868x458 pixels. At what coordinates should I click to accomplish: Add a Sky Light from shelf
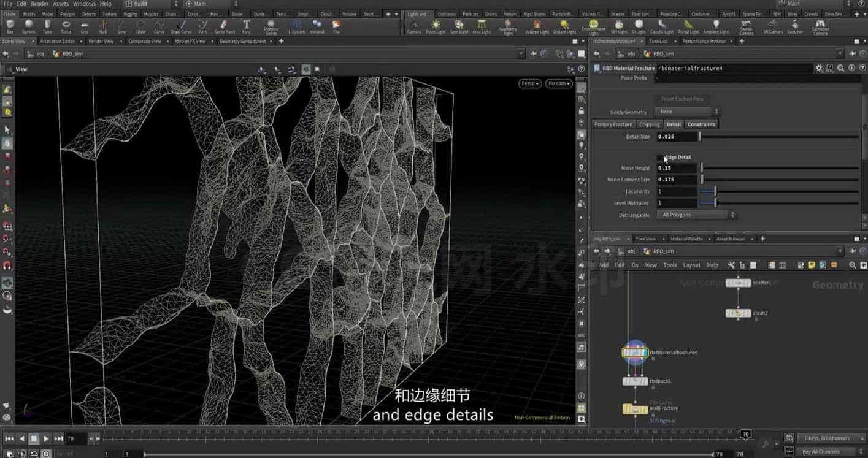click(619, 26)
